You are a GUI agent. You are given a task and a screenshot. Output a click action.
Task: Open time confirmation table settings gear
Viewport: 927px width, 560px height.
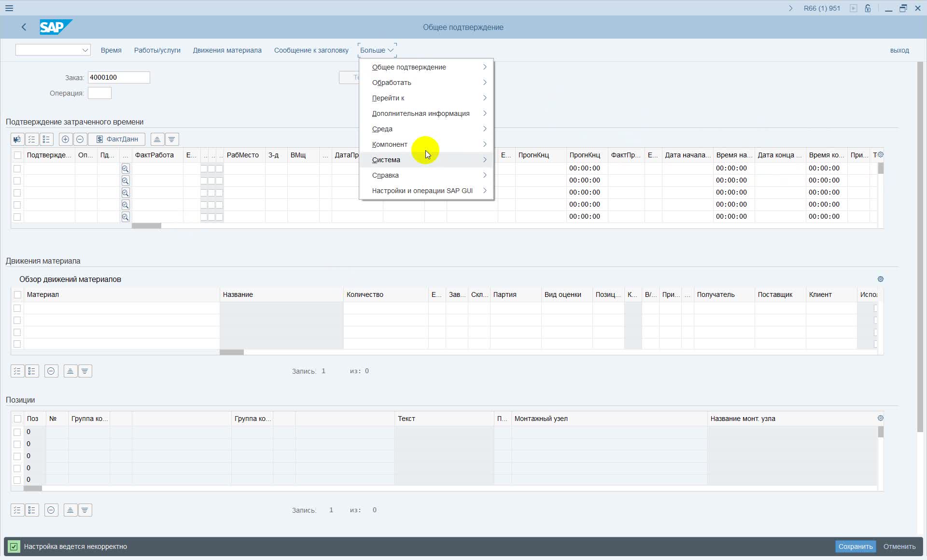click(x=880, y=154)
